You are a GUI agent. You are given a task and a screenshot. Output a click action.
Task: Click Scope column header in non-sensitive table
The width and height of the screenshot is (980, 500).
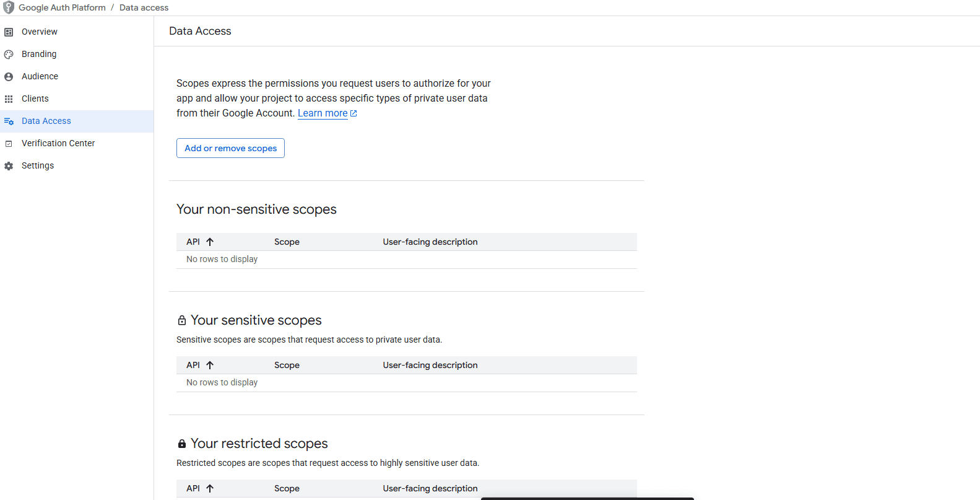pyautogui.click(x=287, y=242)
